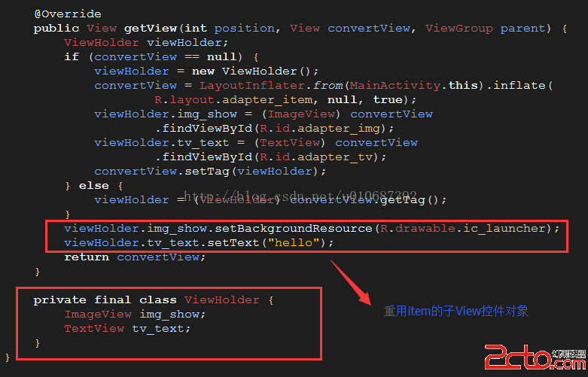Screen dimensions: 588x377
Task: Click the setTag method call
Action: click(207, 172)
